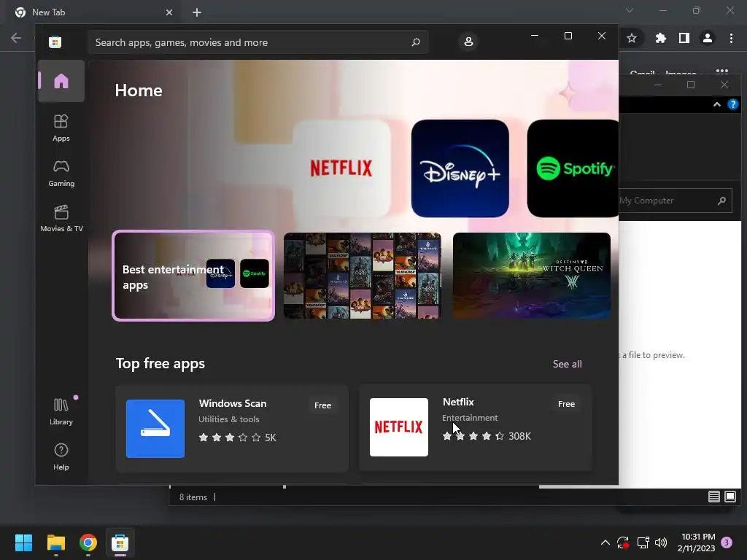
Task: Select the Best entertainment apps card
Action: (193, 276)
